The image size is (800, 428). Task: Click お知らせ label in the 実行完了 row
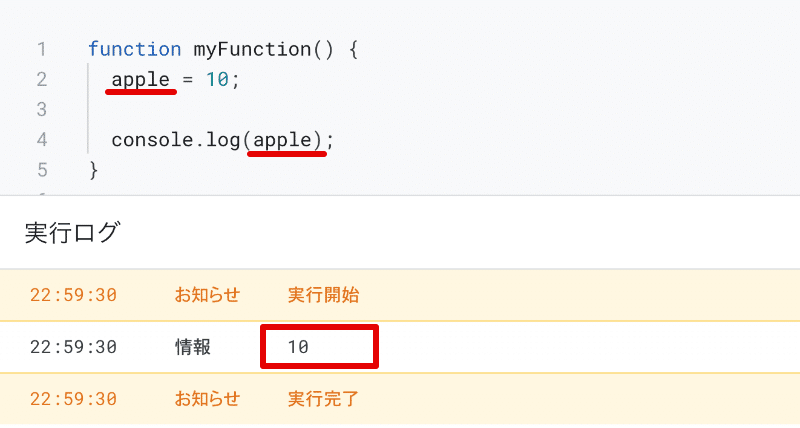[207, 399]
